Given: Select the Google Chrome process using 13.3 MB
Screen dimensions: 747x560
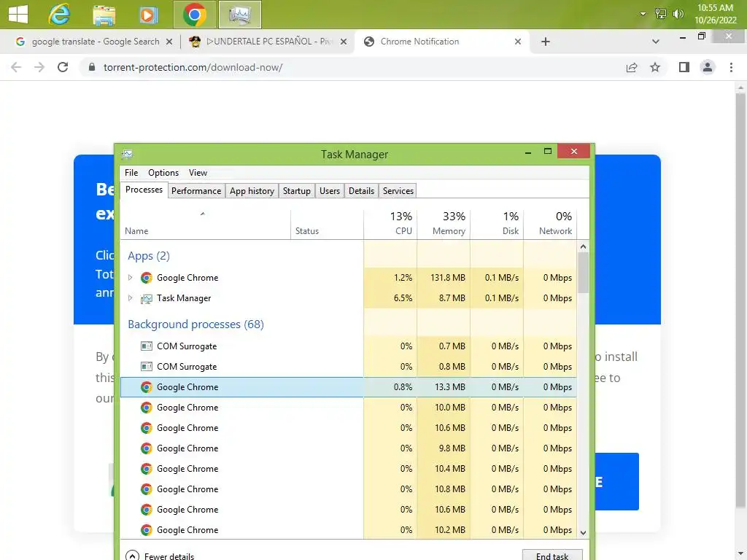Looking at the screenshot, I should pos(349,387).
